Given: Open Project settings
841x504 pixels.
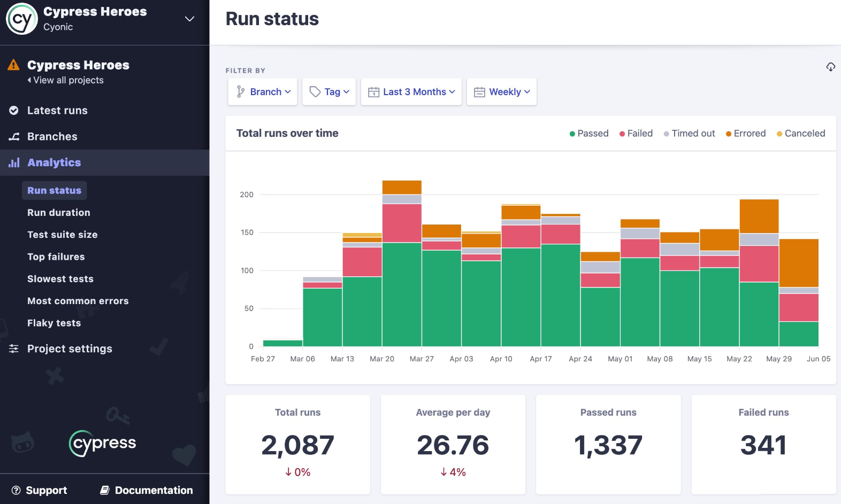Looking at the screenshot, I should [70, 349].
